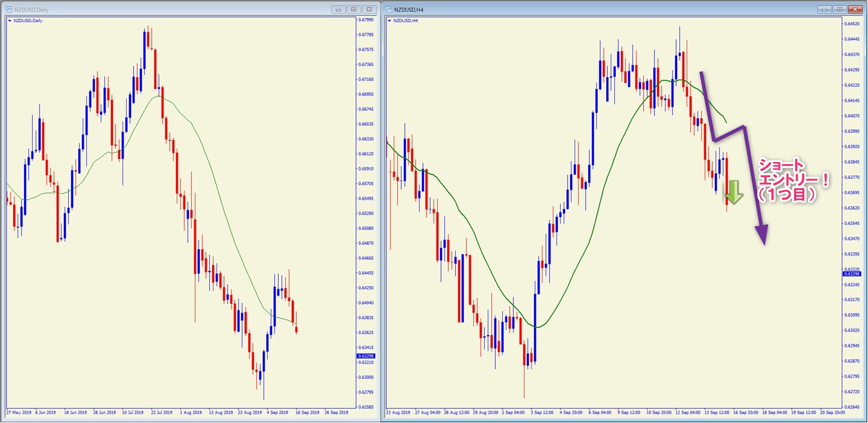This screenshot has width=868, height=423.
Task: Click the 13 Sep 12:00 label on the H4 time axis
Action: (717, 412)
